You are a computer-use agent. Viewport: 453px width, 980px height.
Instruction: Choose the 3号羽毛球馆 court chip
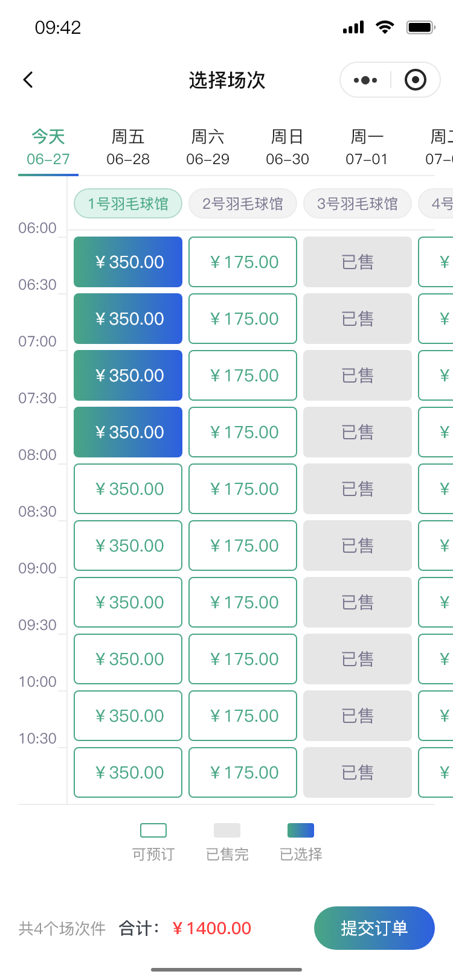tap(358, 204)
